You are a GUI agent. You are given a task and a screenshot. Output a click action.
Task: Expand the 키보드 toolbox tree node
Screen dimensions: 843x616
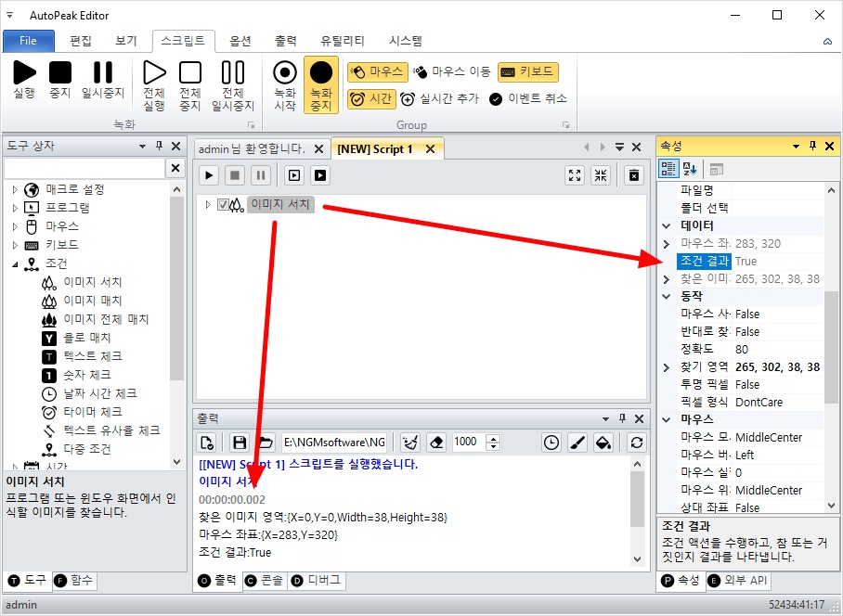[x=15, y=245]
